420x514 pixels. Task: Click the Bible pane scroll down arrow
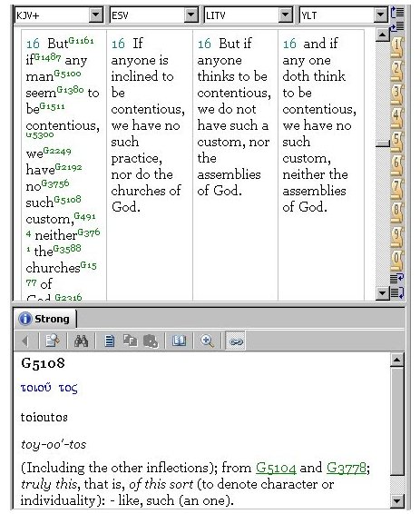pos(382,293)
